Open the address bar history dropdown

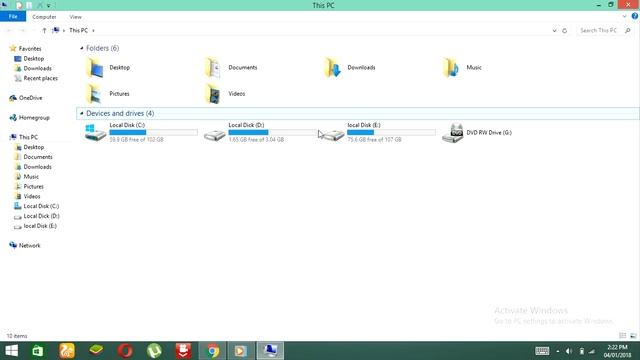point(554,31)
